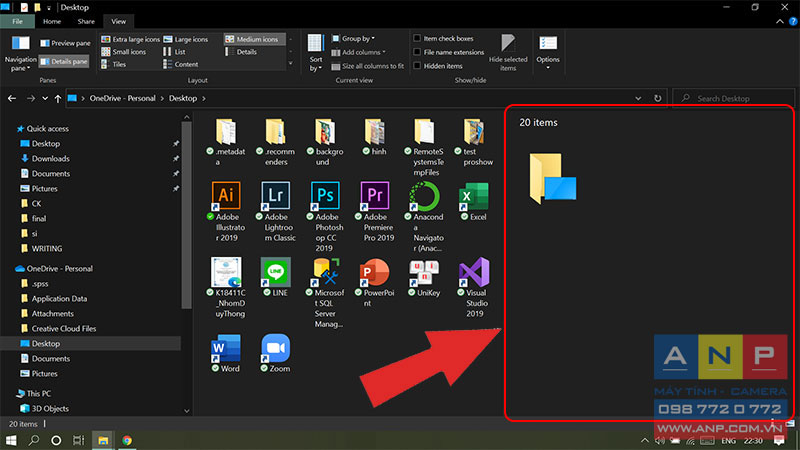Viewport: 800px width, 450px height.
Task: Click Hide selected items button
Action: (x=508, y=54)
